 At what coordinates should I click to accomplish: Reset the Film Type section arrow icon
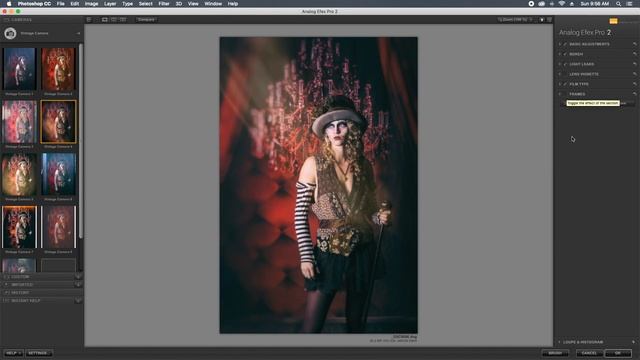(635, 84)
